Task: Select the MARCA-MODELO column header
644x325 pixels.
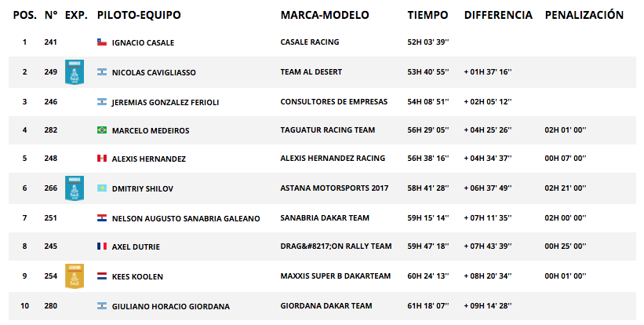Action: (x=325, y=15)
